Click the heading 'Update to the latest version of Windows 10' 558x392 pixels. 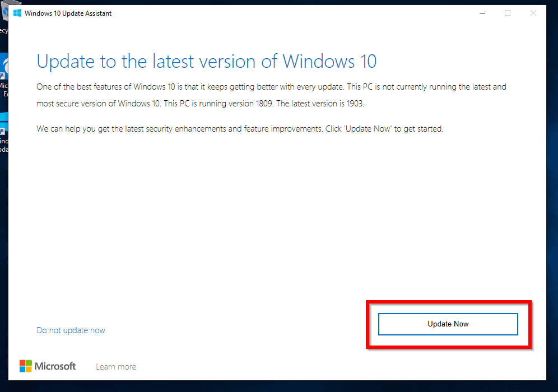pyautogui.click(x=206, y=62)
